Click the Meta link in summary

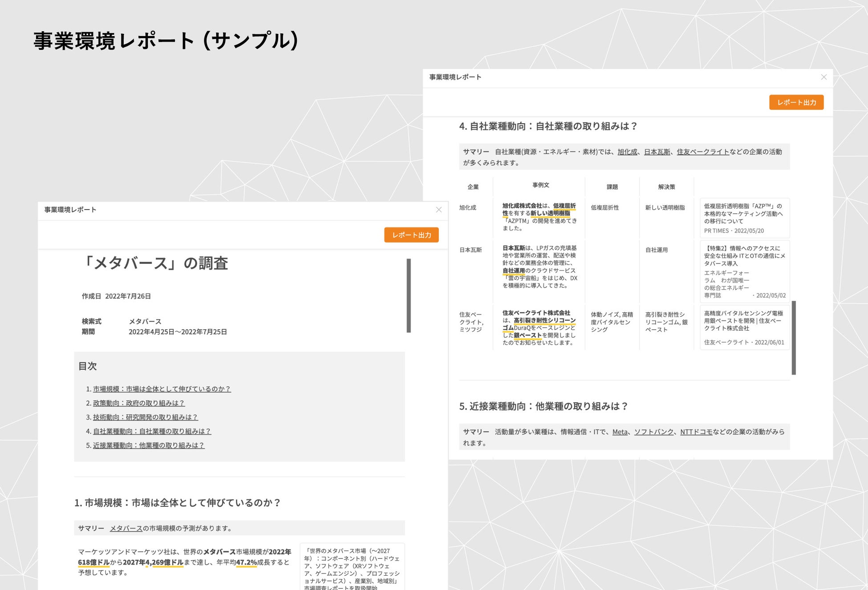click(620, 432)
